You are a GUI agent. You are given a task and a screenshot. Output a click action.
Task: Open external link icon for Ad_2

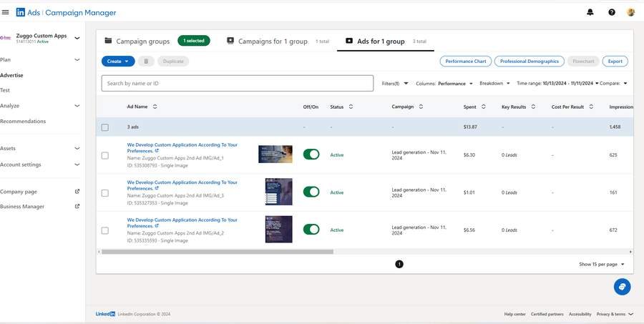pyautogui.click(x=157, y=226)
